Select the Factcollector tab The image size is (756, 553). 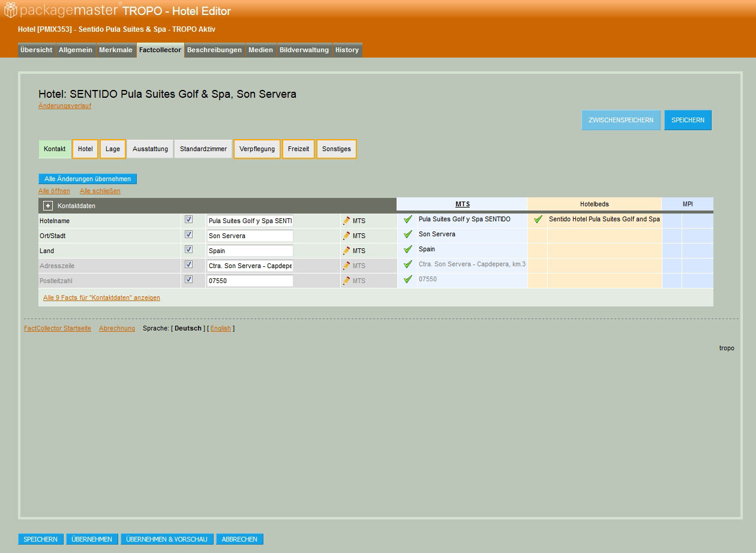click(x=160, y=50)
